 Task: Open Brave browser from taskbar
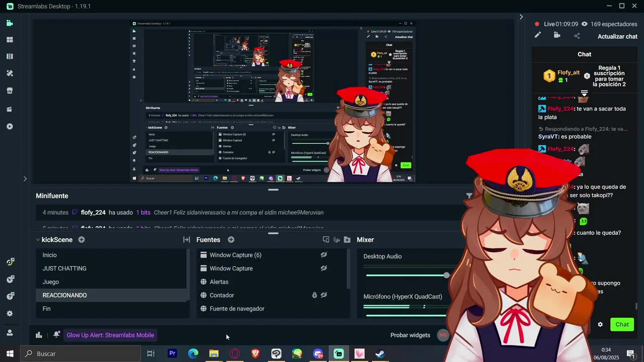point(255,354)
